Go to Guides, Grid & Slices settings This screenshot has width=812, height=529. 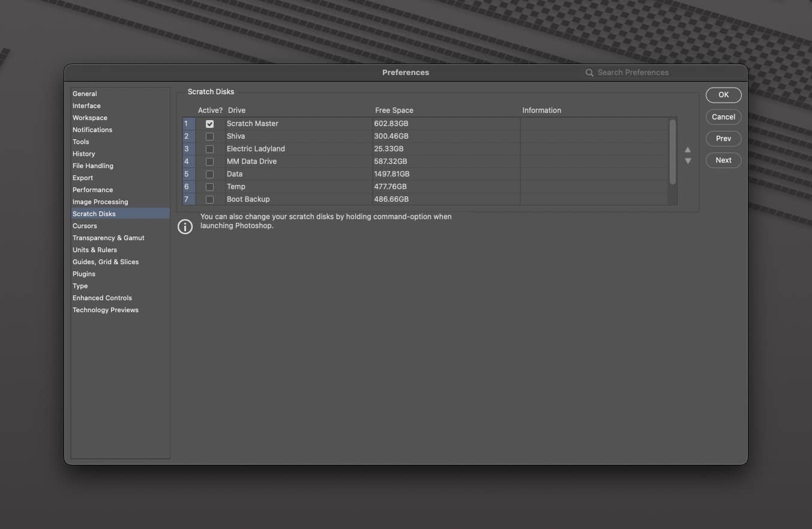coord(106,262)
